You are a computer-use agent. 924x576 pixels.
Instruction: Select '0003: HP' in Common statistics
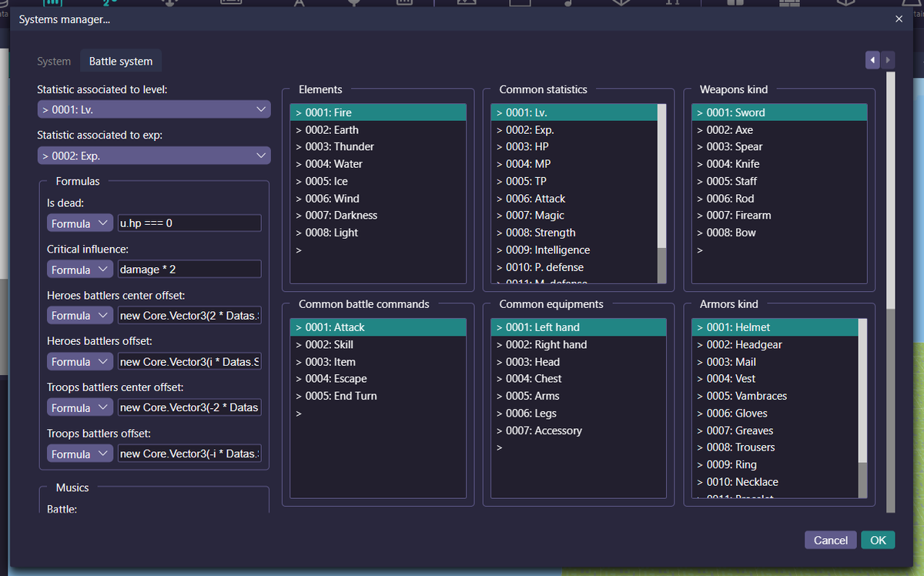tap(574, 146)
